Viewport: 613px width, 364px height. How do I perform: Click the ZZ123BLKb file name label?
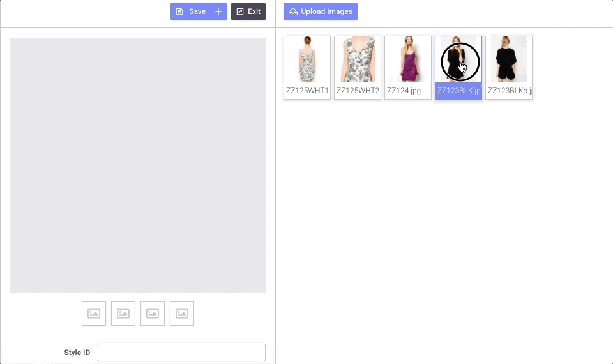[x=510, y=91]
